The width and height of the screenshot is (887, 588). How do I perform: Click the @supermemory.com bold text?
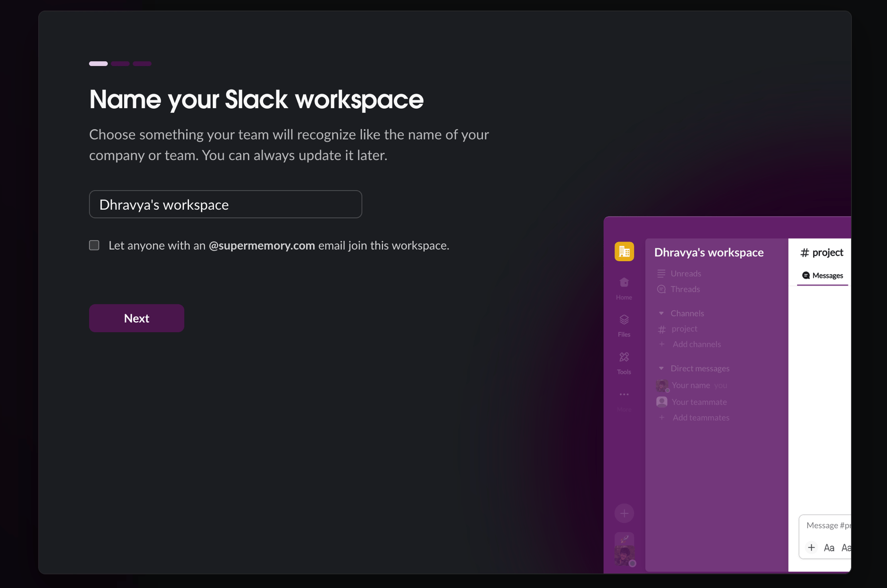pos(262,245)
